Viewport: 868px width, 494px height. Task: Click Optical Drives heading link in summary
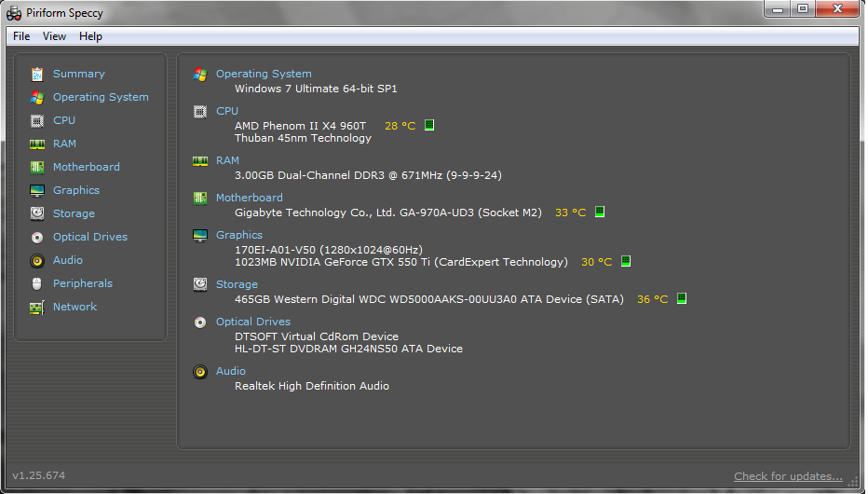pyautogui.click(x=253, y=322)
